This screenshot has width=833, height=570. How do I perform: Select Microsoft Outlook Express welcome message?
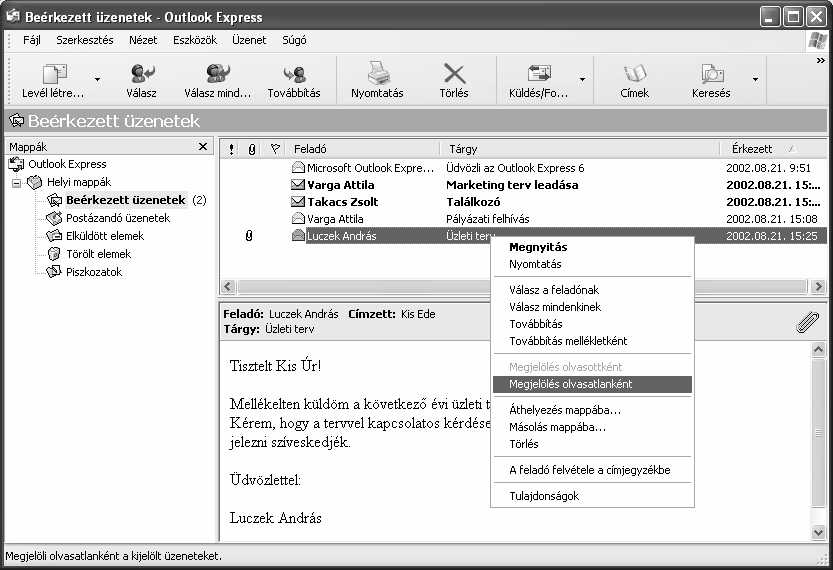[x=523, y=168]
